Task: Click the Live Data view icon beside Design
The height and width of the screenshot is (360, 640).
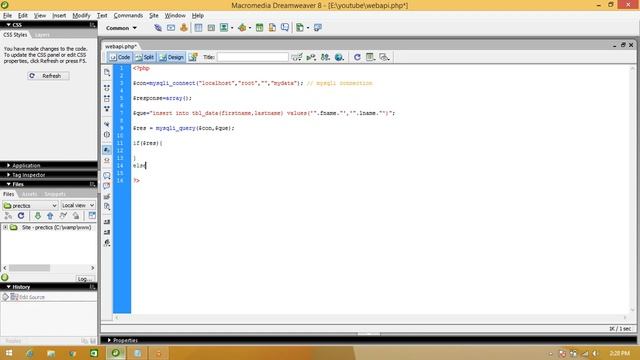Action: (x=193, y=57)
